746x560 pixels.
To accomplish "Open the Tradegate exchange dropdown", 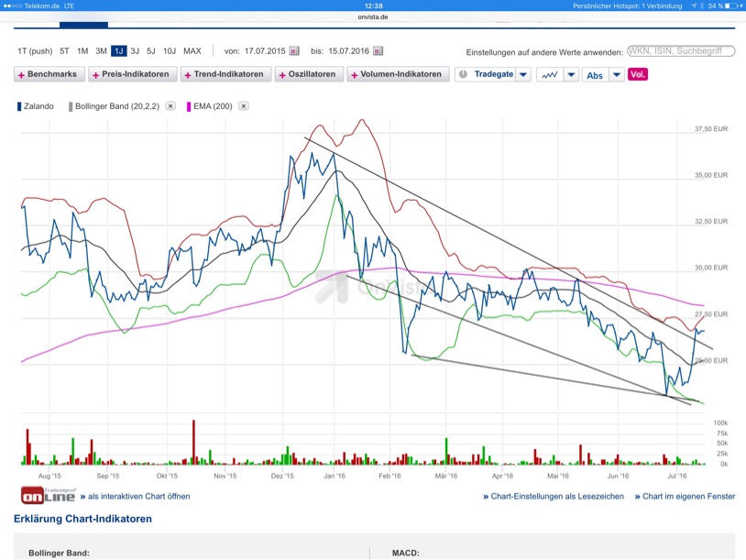I will click(522, 74).
